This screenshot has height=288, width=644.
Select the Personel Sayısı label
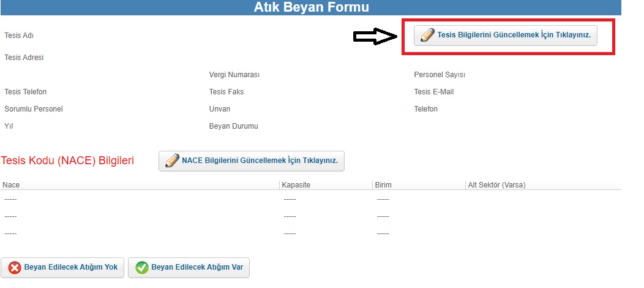[x=440, y=75]
